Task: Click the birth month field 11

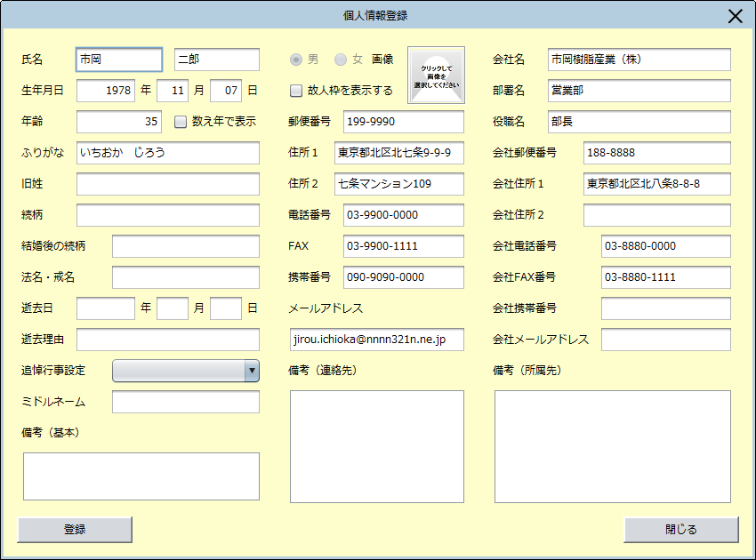Action: point(173,91)
